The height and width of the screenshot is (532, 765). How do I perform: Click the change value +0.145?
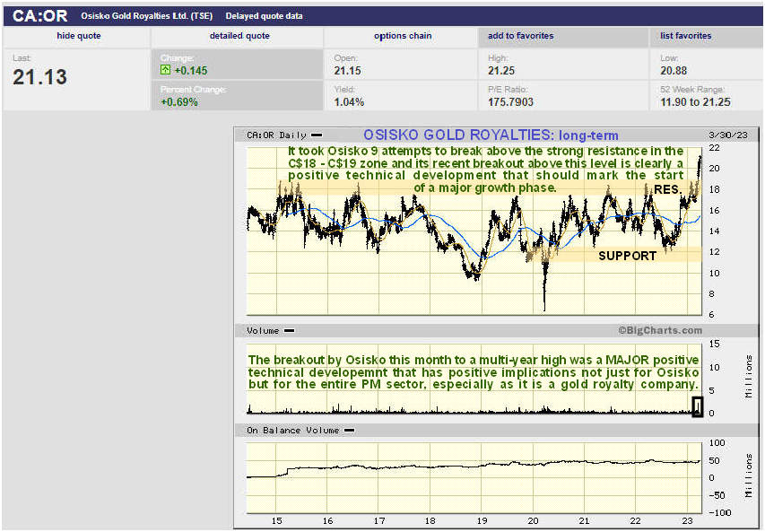click(191, 71)
